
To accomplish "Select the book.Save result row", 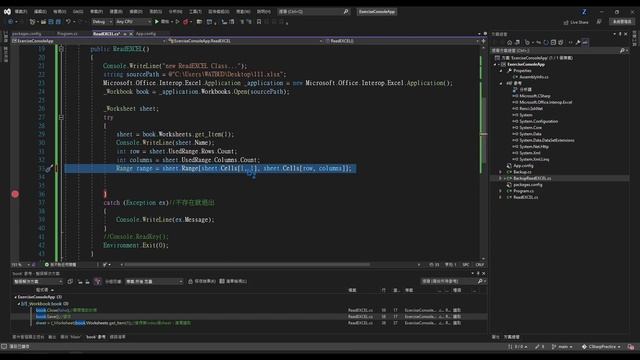I will 249,316.
